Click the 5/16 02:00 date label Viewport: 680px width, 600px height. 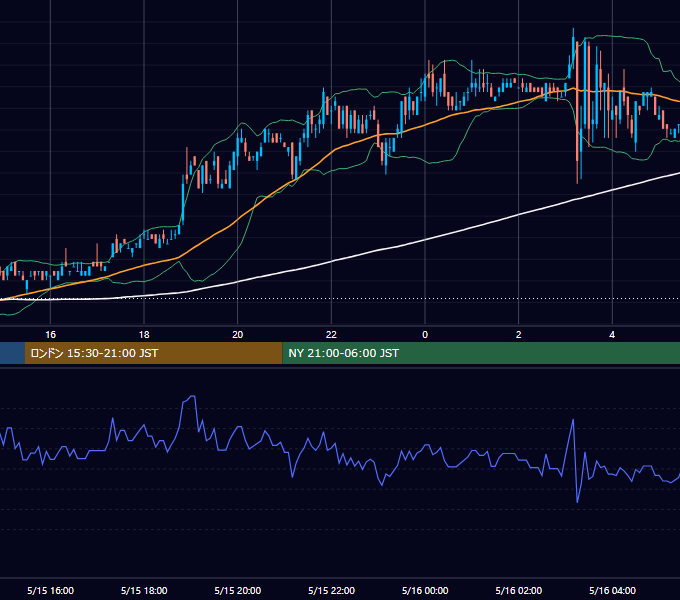coord(519,590)
